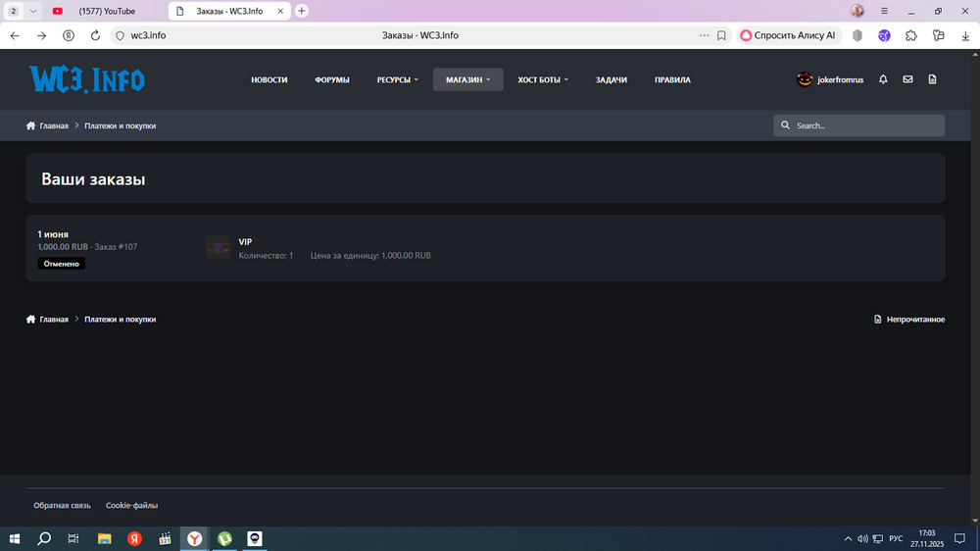Expand the Магазин dropdown menu
The image size is (980, 551).
tap(467, 79)
